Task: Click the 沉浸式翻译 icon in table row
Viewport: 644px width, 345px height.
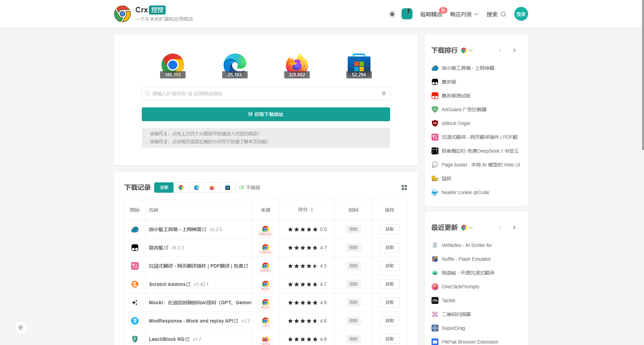Action: coord(135,266)
